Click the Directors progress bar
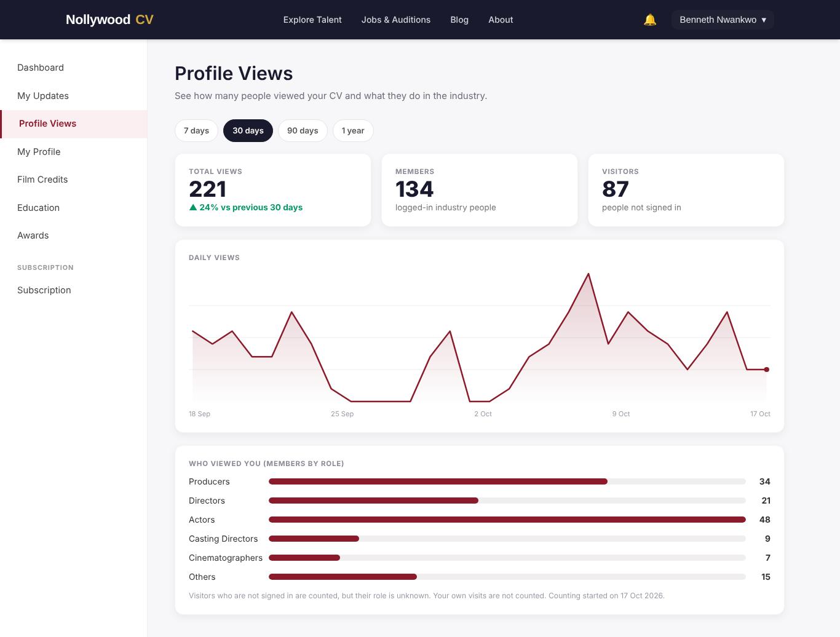This screenshot has width=840, height=637. [507, 501]
